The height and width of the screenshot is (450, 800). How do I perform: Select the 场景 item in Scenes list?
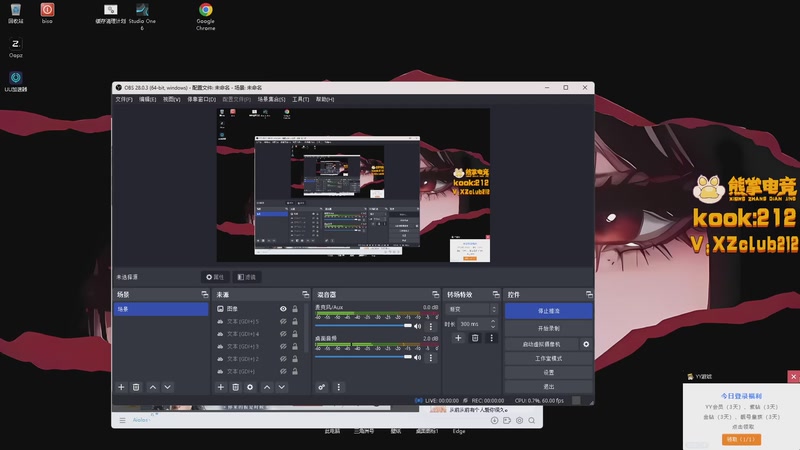161,309
